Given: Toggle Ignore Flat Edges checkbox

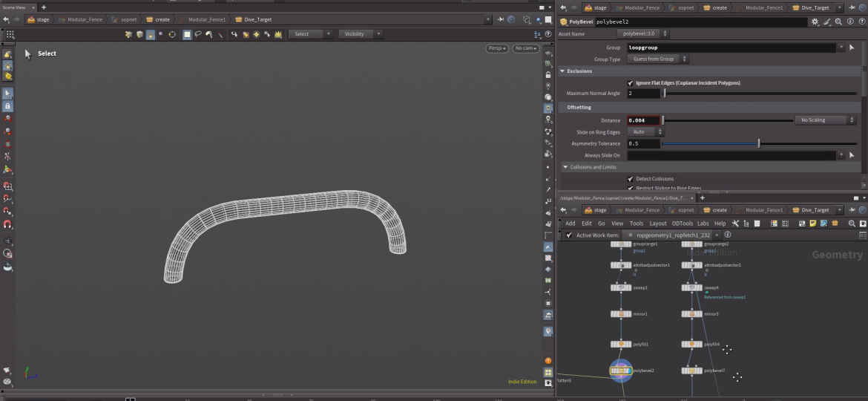Looking at the screenshot, I should coord(631,83).
